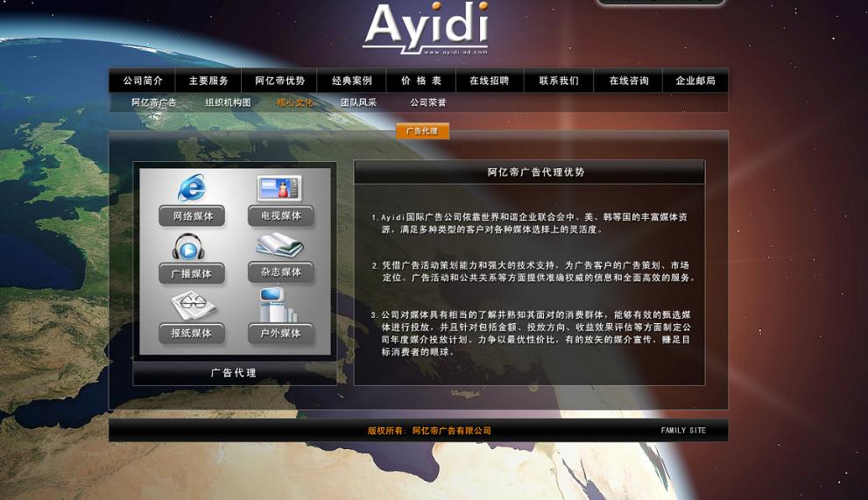Image resolution: width=868 pixels, height=500 pixels.
Task: Open the 电视媒体 button
Action: pyautogui.click(x=280, y=215)
